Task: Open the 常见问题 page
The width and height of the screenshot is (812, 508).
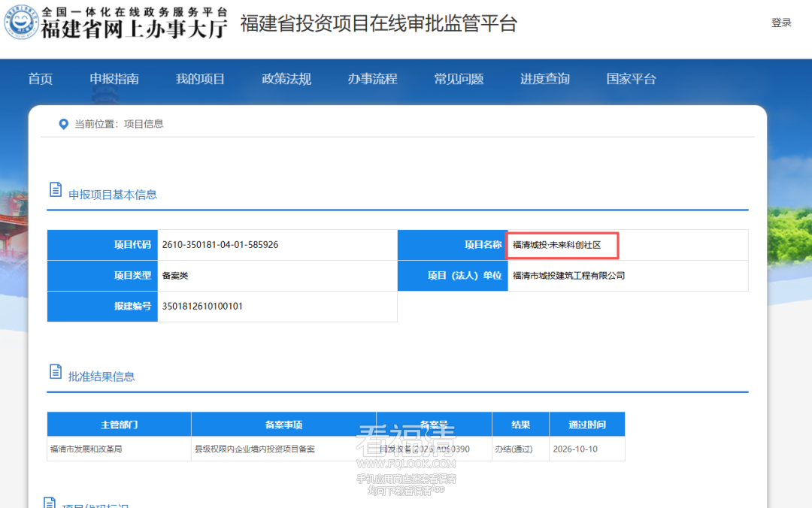Action: (459, 79)
